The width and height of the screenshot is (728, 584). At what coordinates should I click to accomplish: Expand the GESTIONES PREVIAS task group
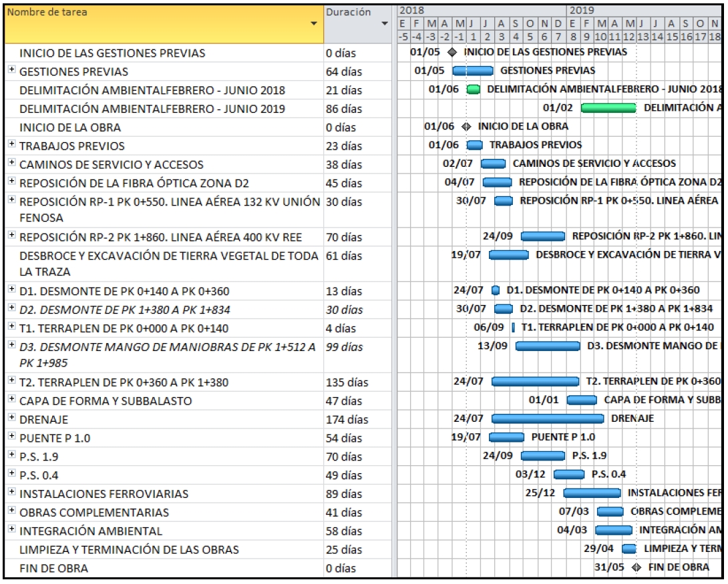coord(11,69)
